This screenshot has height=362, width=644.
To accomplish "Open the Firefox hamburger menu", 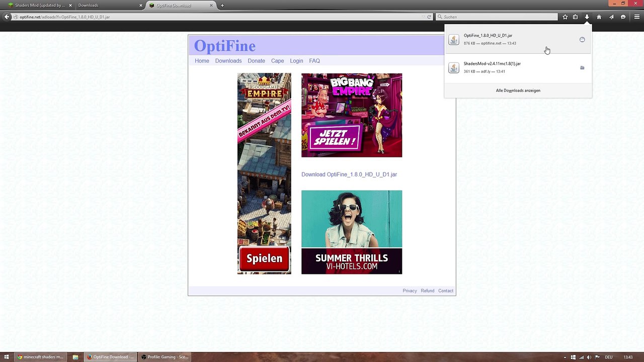I will (636, 17).
